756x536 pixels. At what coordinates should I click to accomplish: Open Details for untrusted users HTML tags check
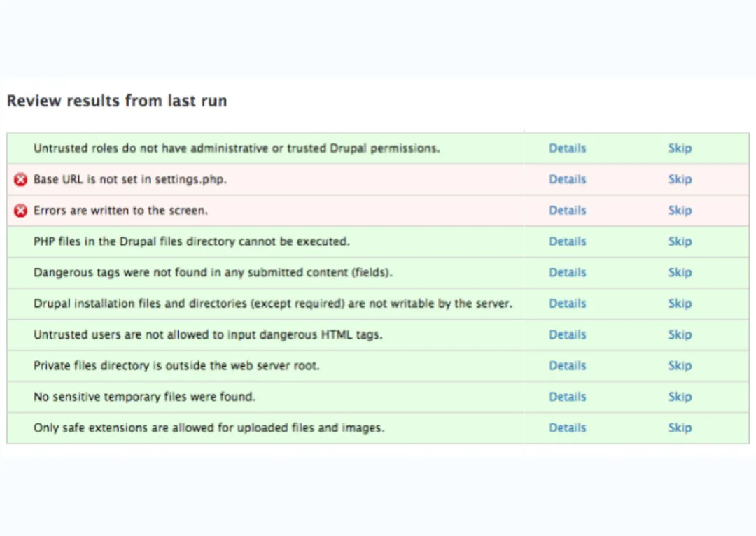click(x=567, y=334)
